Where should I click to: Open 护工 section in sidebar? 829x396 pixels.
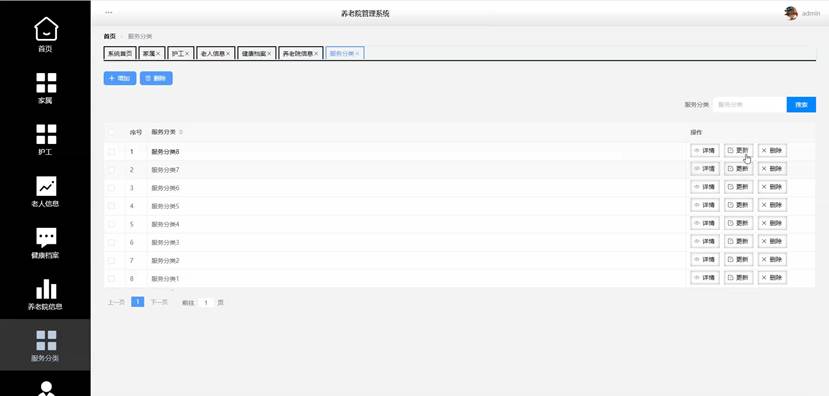click(x=45, y=139)
